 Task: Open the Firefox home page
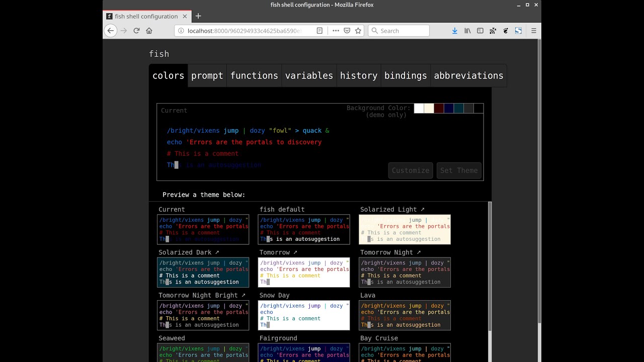tap(149, 31)
